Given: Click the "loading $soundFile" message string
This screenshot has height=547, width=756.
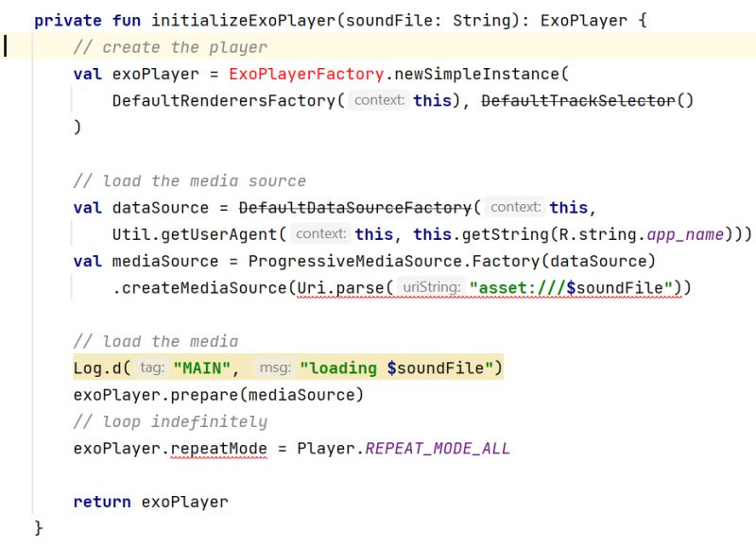Looking at the screenshot, I should (x=396, y=368).
